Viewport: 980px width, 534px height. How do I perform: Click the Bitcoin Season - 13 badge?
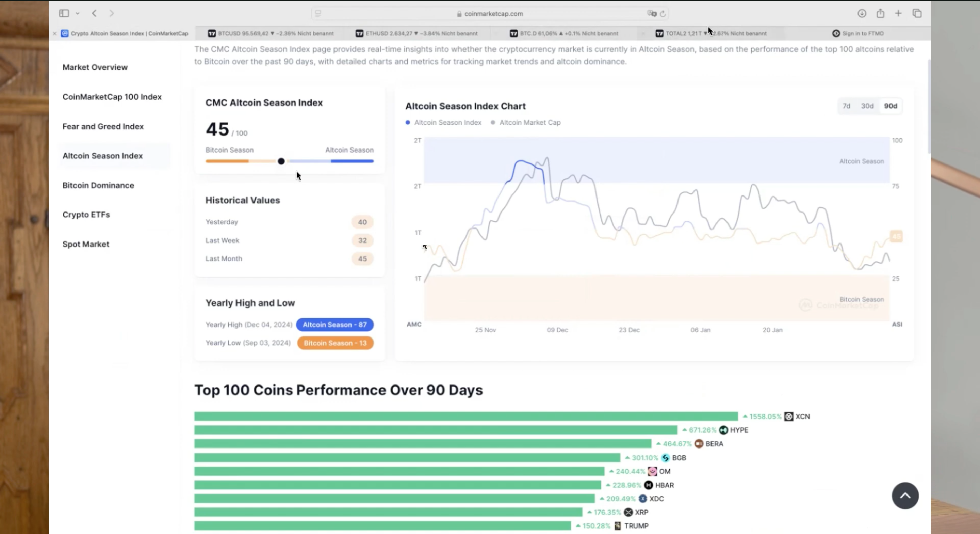tap(335, 343)
